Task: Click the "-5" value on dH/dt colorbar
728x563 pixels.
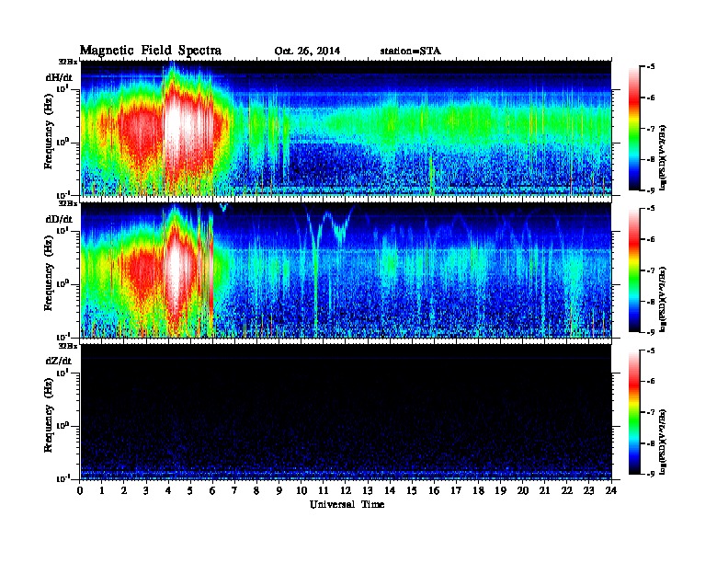Action: (x=651, y=67)
